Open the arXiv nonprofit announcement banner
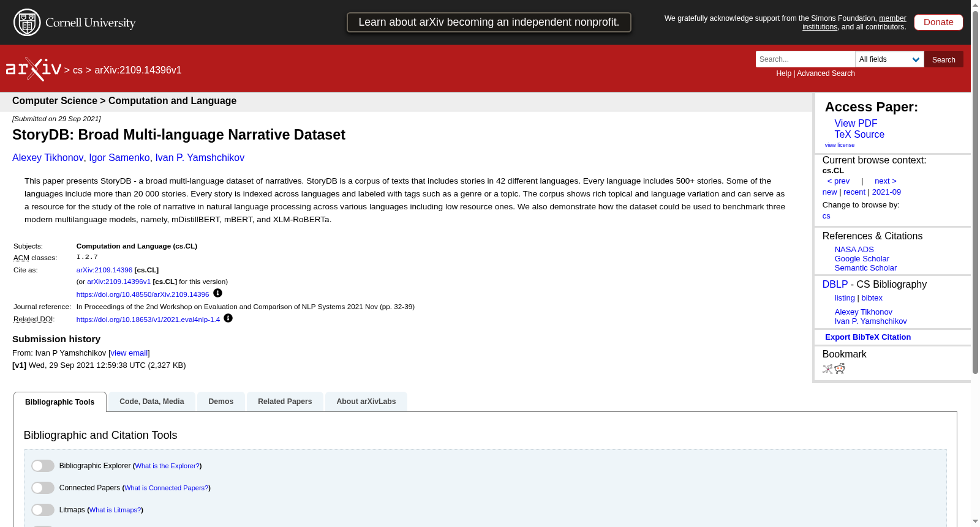Image resolution: width=980 pixels, height=527 pixels. click(x=489, y=22)
